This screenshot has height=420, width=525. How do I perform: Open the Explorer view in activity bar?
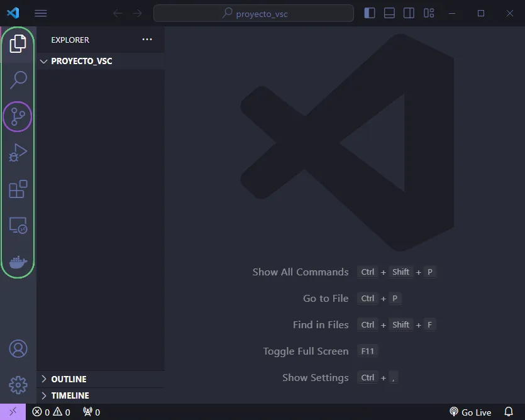click(18, 44)
